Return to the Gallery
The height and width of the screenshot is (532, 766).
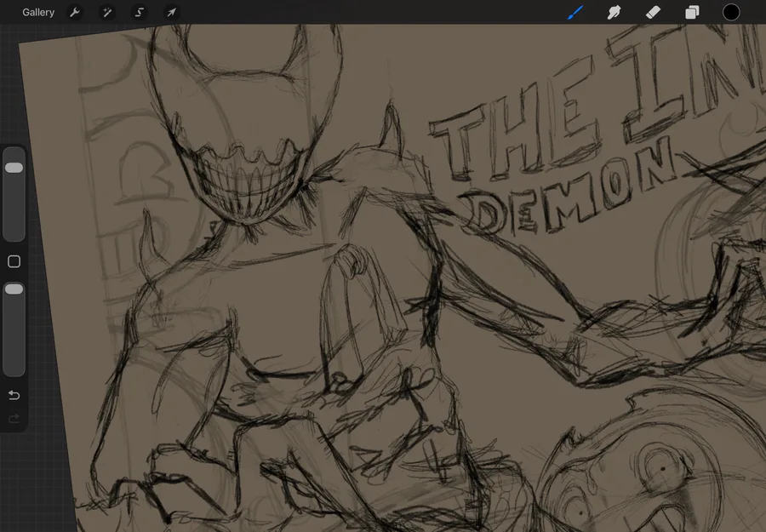(38, 12)
